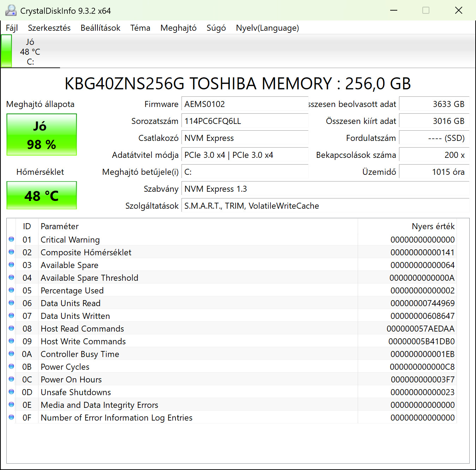The image size is (476, 470).
Task: Click the Jó 98 % health status button
Action: pos(42,135)
